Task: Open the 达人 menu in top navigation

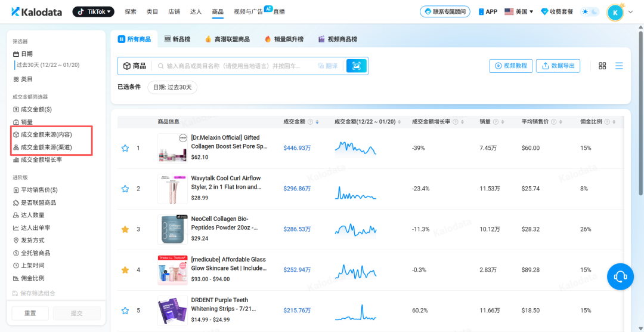Action: pyautogui.click(x=196, y=12)
